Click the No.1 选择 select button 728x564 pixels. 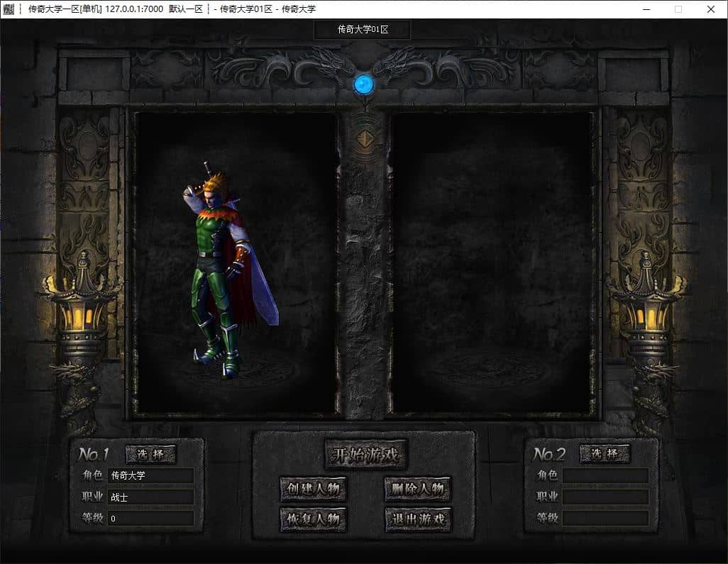coord(151,454)
